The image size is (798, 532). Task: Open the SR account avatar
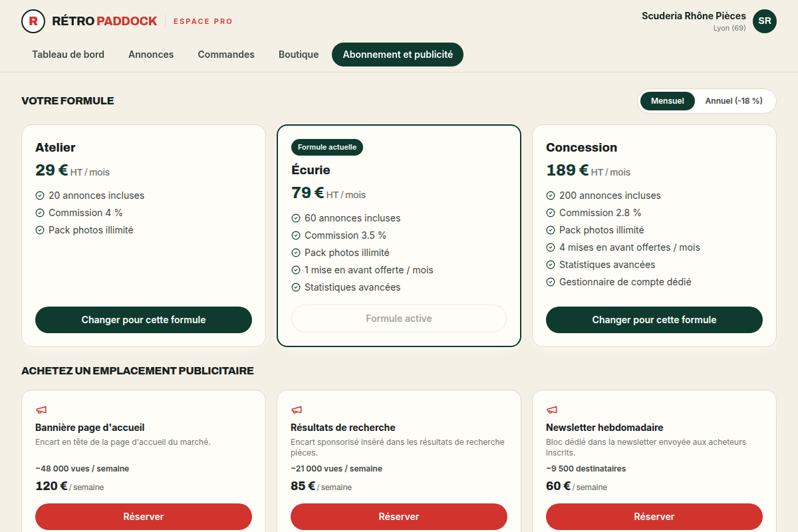point(765,21)
